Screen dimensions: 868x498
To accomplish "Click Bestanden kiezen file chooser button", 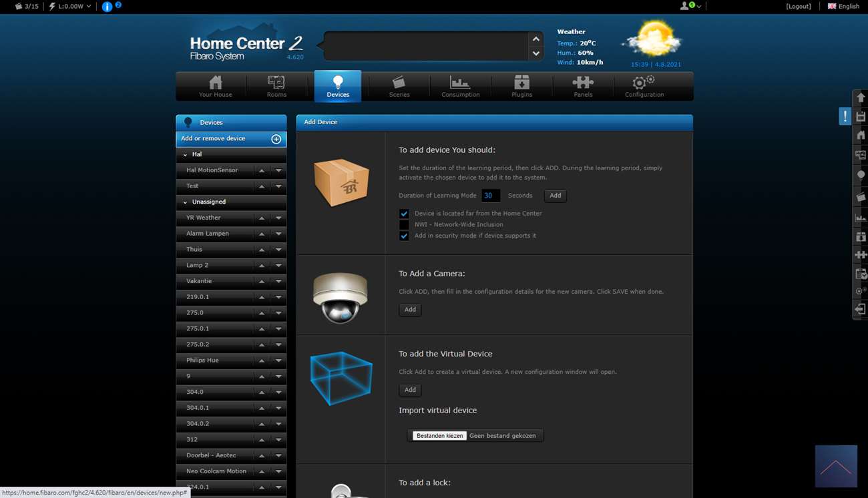I will (439, 436).
